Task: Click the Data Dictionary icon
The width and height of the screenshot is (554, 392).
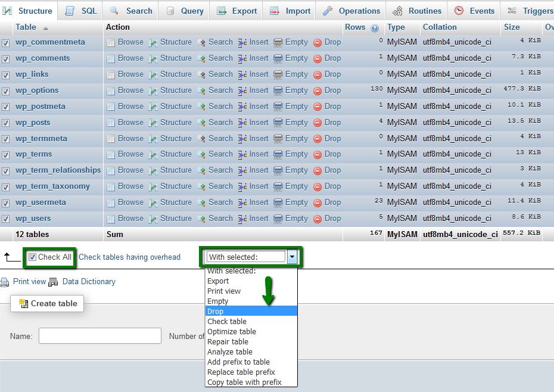Action: click(53, 282)
